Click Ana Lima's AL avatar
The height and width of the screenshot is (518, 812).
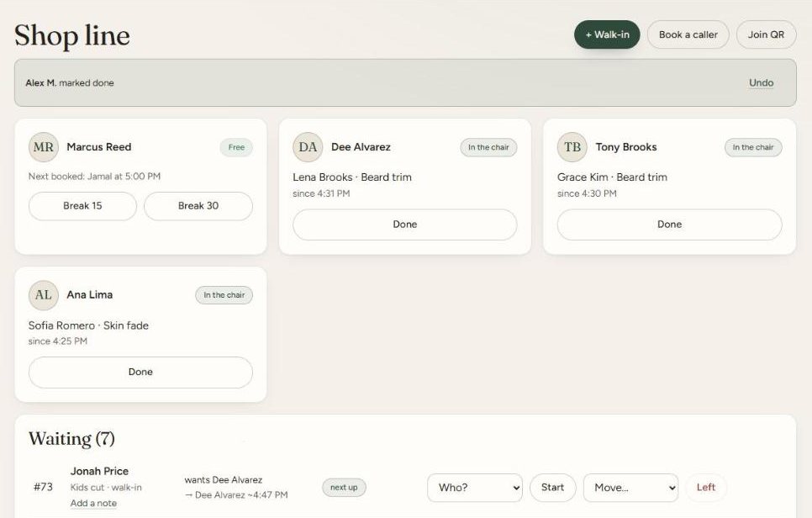44,295
